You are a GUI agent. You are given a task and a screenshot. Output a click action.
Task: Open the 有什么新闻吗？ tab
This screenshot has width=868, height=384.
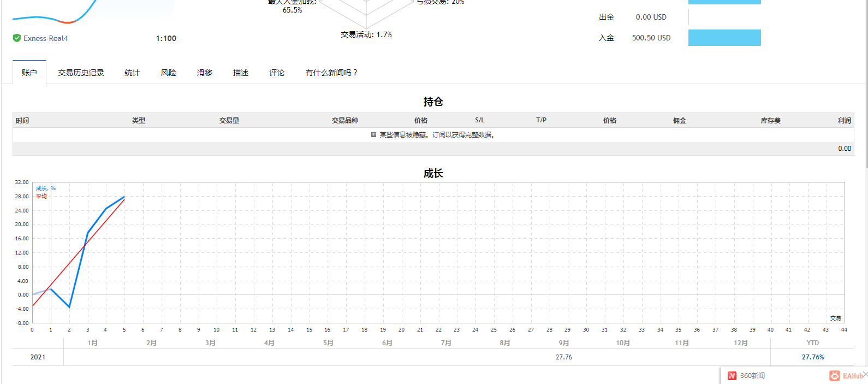pyautogui.click(x=331, y=73)
